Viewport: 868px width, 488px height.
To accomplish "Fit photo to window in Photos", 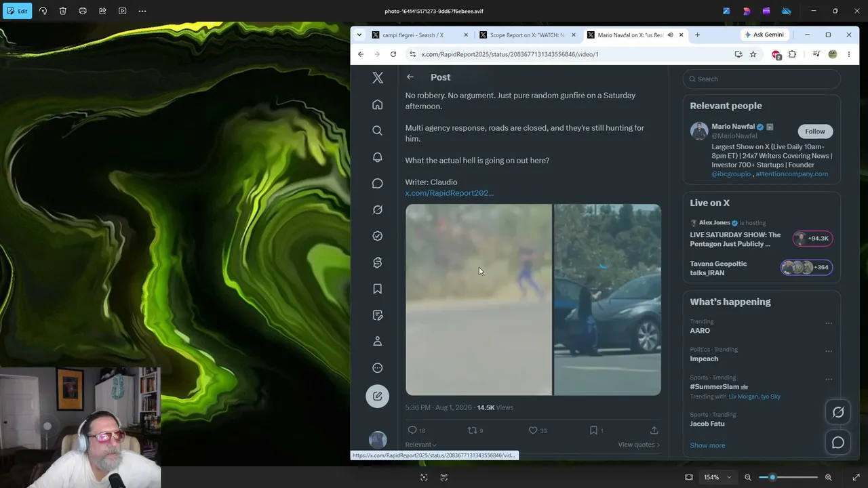I will pos(689,477).
